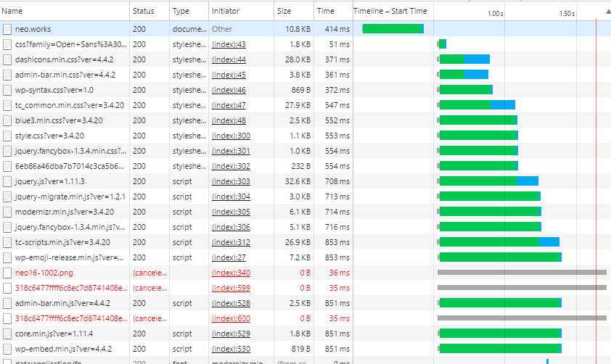
Task: Click the file icon beside neo.works
Action: (7, 30)
